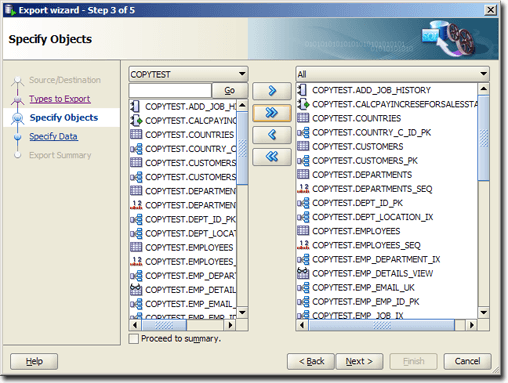The height and width of the screenshot is (383, 508).
Task: Click sequence icon of DEPARTMENTS_SEQ in right list
Action: click(x=303, y=189)
